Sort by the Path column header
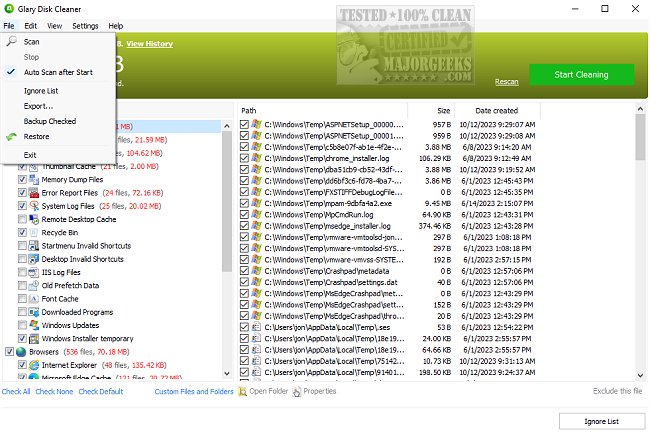650x434 pixels. [322, 111]
